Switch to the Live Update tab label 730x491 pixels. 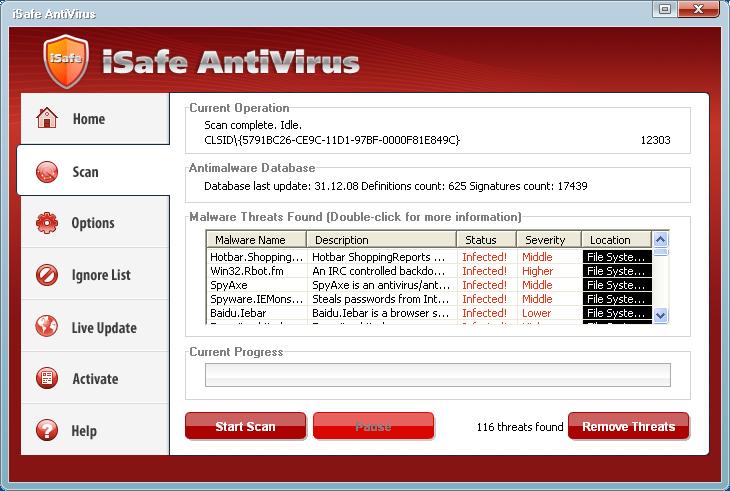point(104,327)
